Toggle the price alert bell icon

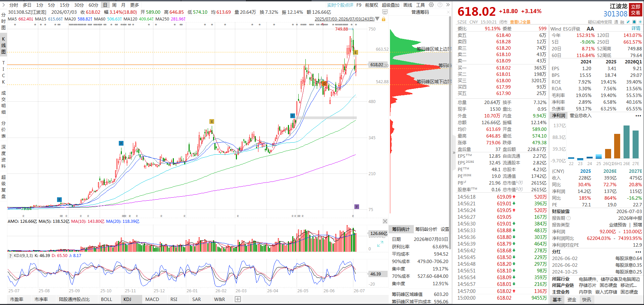[x=634, y=22]
